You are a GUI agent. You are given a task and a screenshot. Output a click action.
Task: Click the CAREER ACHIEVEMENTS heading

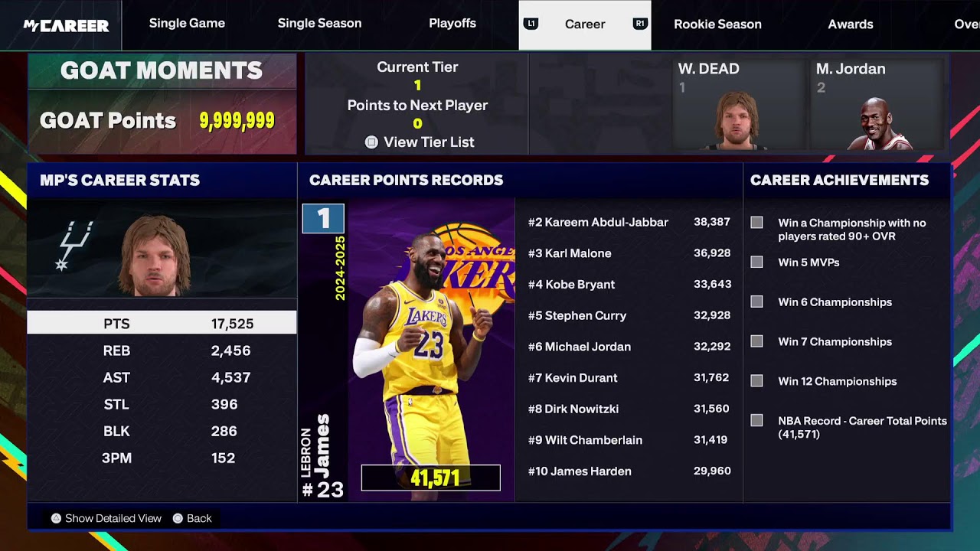[839, 180]
